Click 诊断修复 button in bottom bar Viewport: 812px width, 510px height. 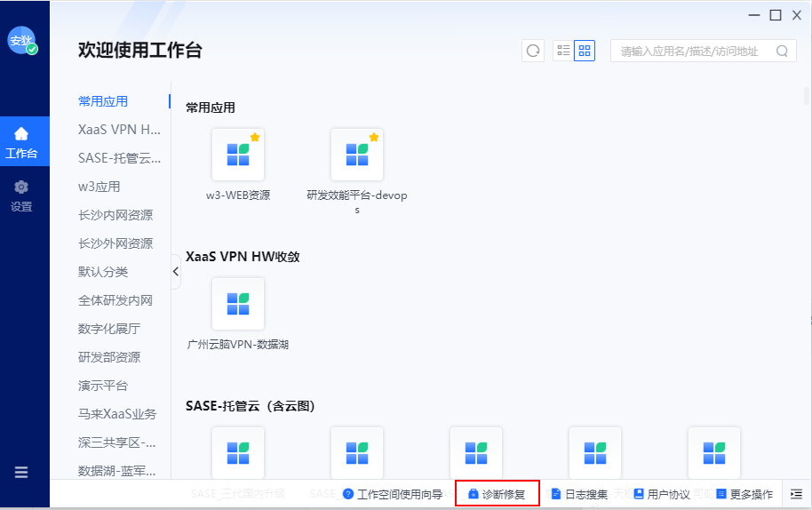[498, 494]
